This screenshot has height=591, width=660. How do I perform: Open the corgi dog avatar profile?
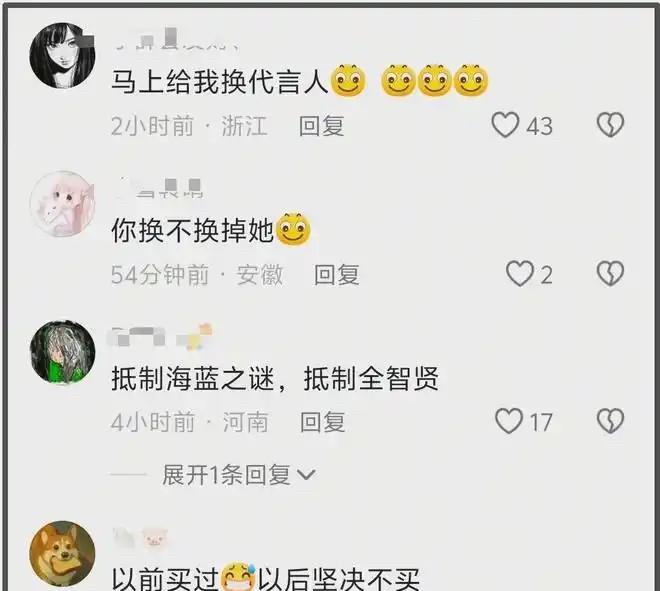pyautogui.click(x=63, y=554)
